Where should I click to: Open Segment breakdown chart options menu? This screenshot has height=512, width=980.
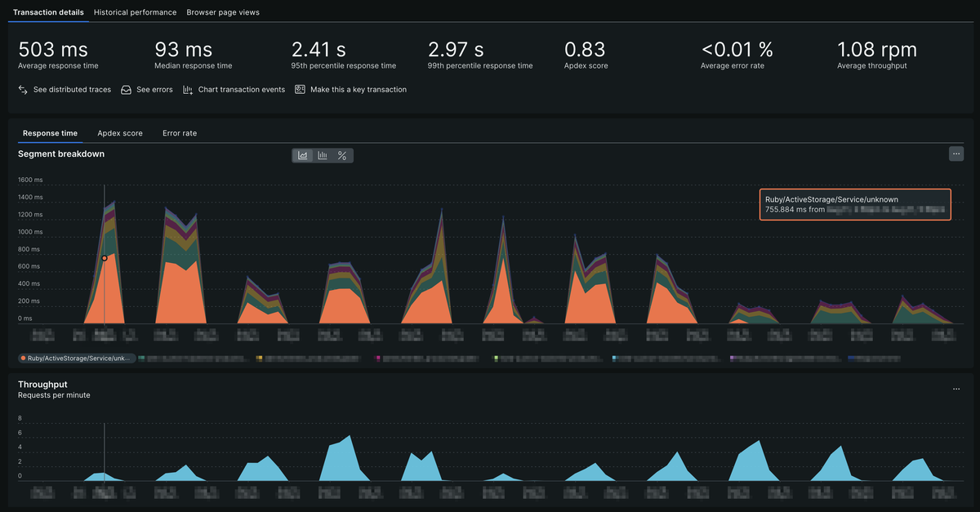point(956,154)
